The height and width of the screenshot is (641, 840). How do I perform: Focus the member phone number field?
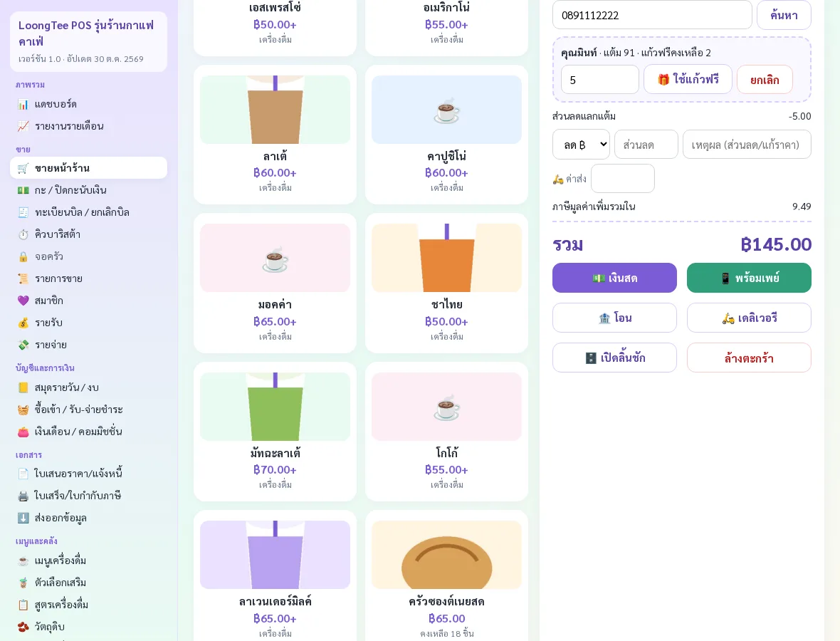652,15
